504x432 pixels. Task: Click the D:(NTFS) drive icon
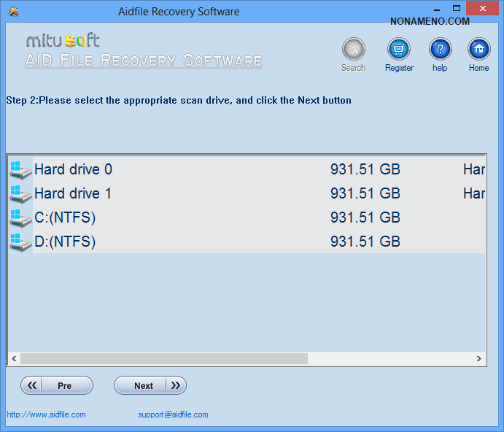tap(20, 242)
